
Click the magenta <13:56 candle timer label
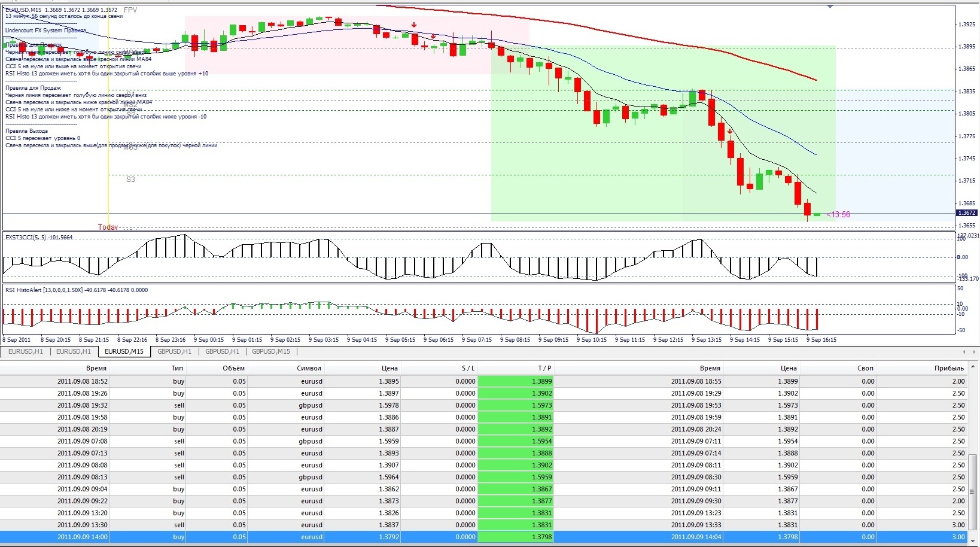pos(838,214)
